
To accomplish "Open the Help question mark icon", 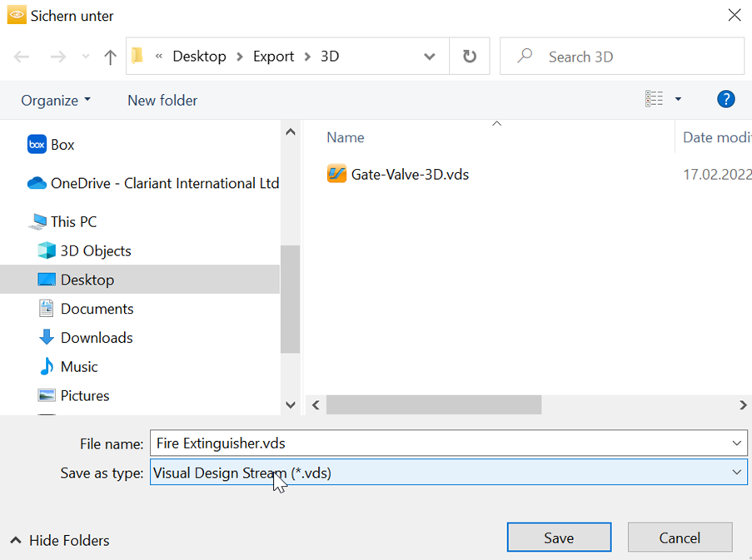I will pyautogui.click(x=725, y=100).
